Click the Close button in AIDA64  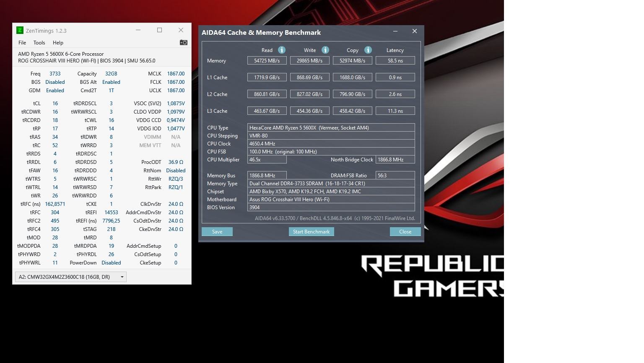[x=405, y=232]
